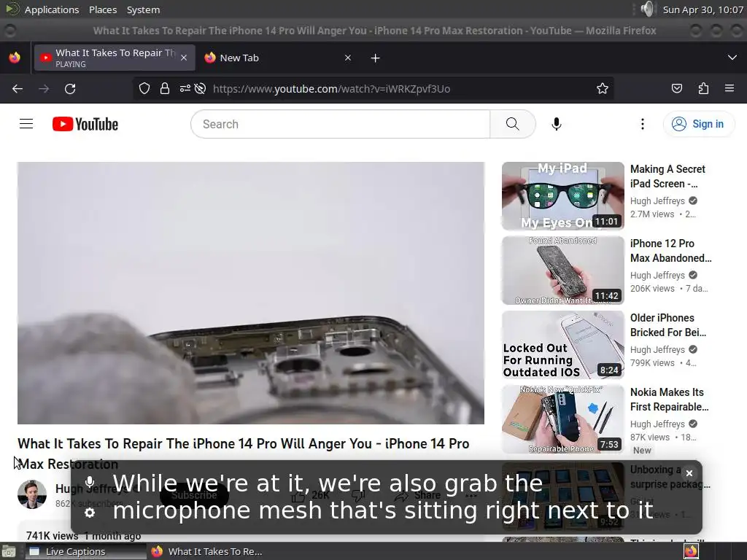
Task: Open Save to Pocket icon
Action: point(677,88)
